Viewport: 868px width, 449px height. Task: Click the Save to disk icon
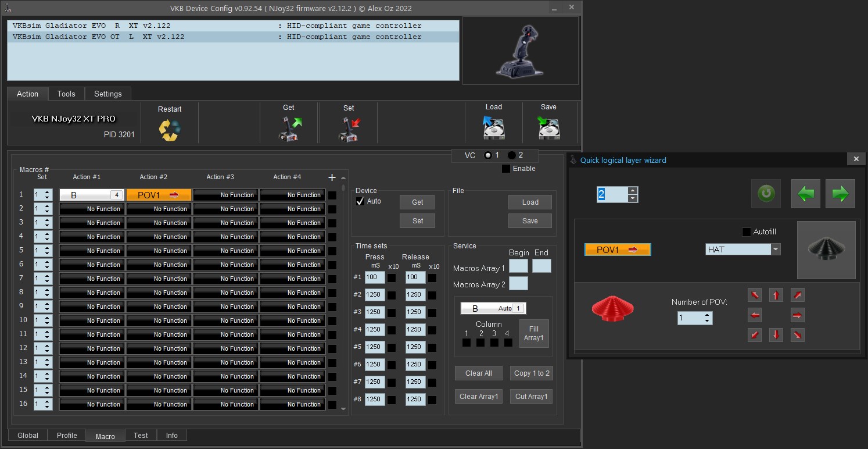click(548, 127)
